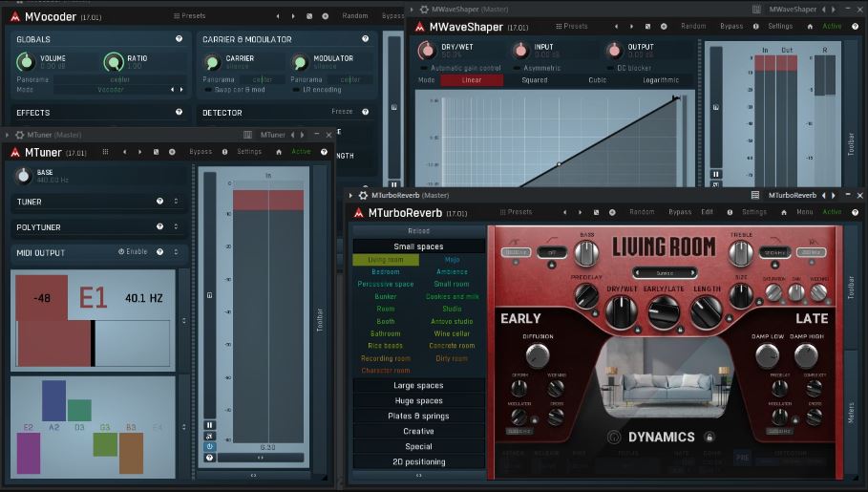The image size is (868, 492).
Task: Go to the next preset in MTuner
Action: (139, 152)
